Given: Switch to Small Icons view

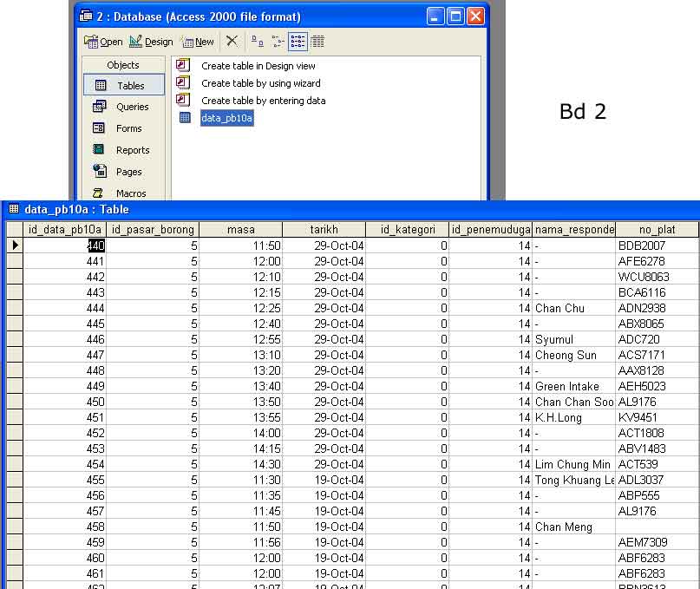Looking at the screenshot, I should tap(278, 42).
